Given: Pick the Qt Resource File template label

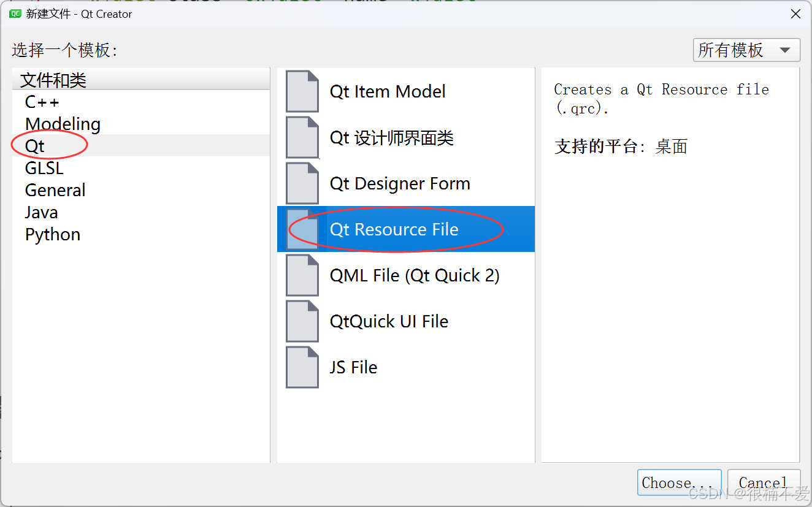Looking at the screenshot, I should (x=394, y=229).
